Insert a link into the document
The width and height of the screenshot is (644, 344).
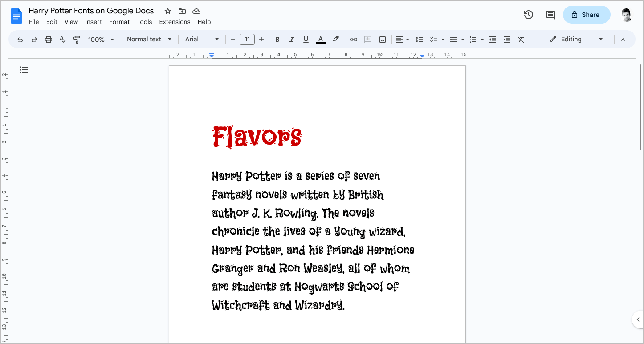pyautogui.click(x=353, y=39)
